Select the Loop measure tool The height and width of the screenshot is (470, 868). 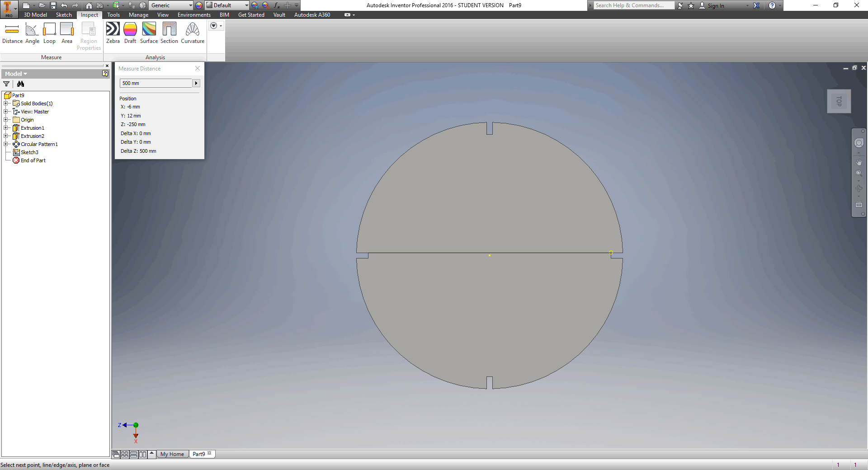[x=49, y=34]
